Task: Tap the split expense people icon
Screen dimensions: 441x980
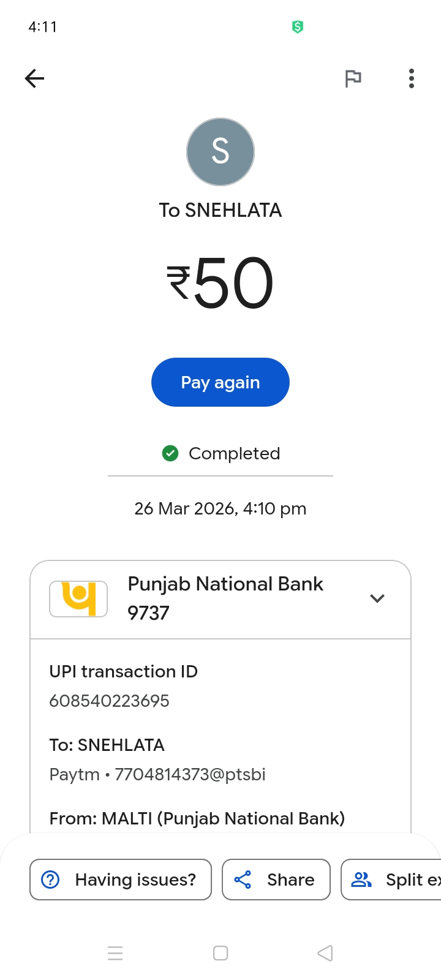Action: click(361, 880)
